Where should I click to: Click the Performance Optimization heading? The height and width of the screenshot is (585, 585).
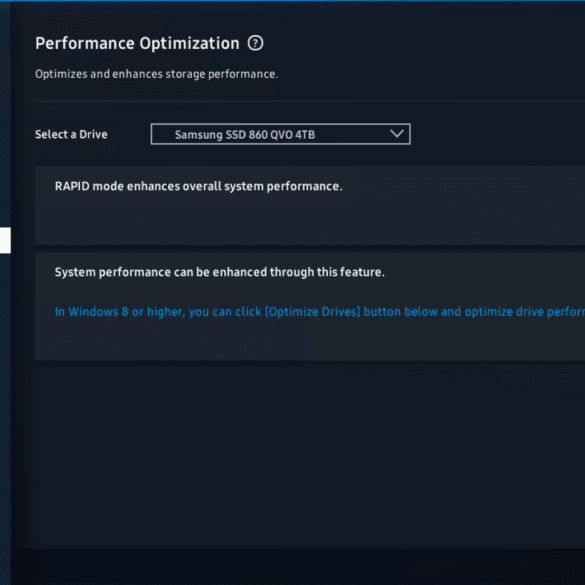tap(137, 44)
